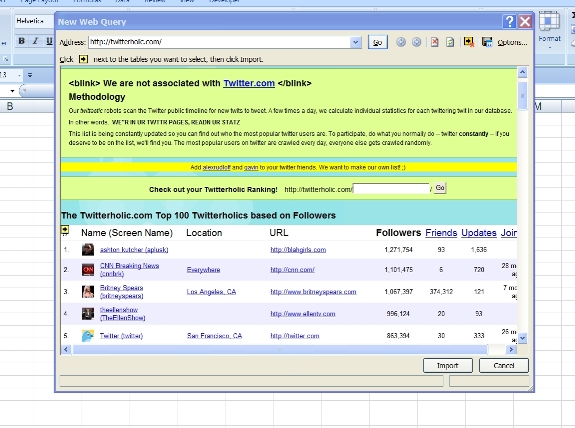Click the vertical scrollbar up arrow
The image size is (575, 428).
coord(522,72)
